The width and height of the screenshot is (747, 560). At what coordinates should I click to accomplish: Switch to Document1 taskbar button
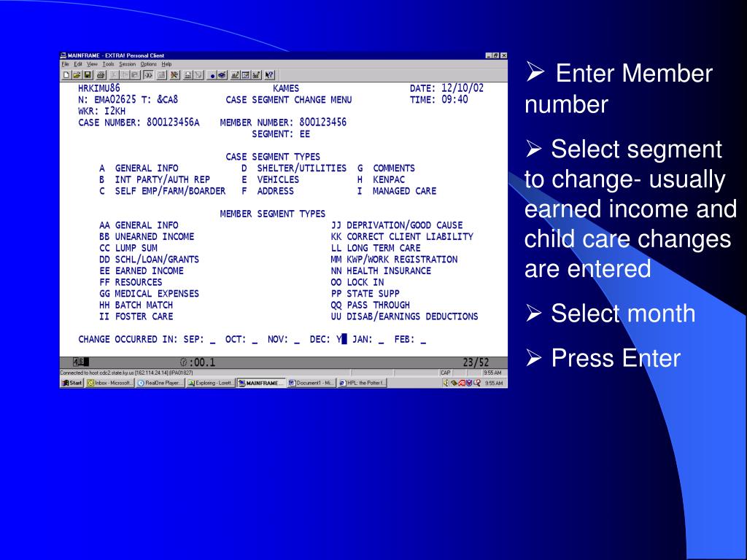tap(311, 383)
